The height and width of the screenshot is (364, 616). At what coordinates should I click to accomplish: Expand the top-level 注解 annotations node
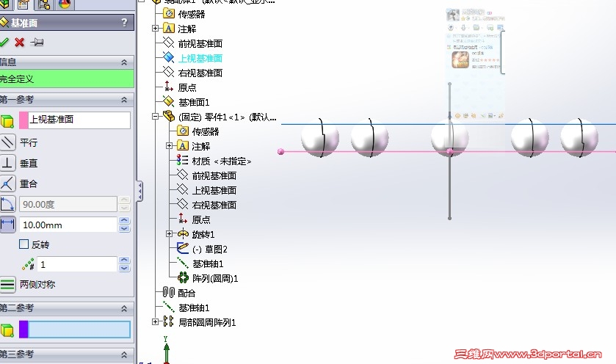155,29
